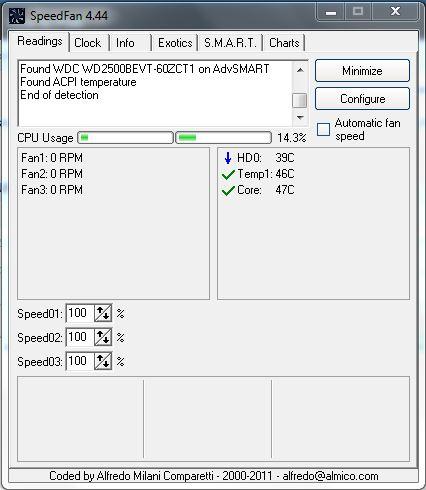426x490 pixels.
Task: Focus the Speed02 percentage field
Action: pos(80,337)
